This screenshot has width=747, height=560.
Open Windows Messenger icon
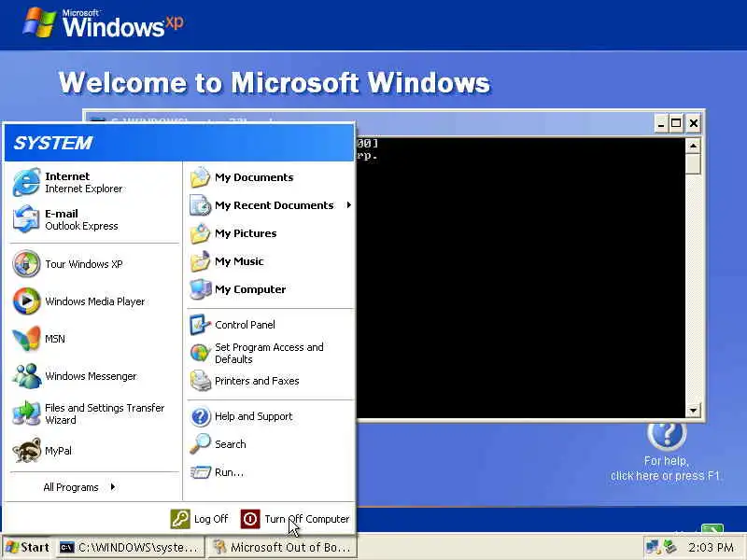(x=26, y=376)
